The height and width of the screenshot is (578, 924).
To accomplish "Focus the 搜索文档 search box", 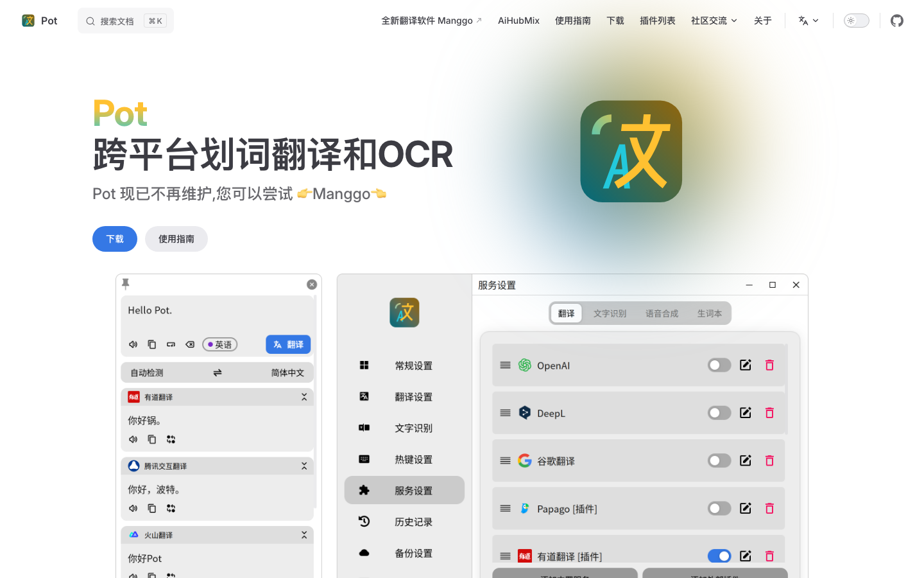I will 126,21.
